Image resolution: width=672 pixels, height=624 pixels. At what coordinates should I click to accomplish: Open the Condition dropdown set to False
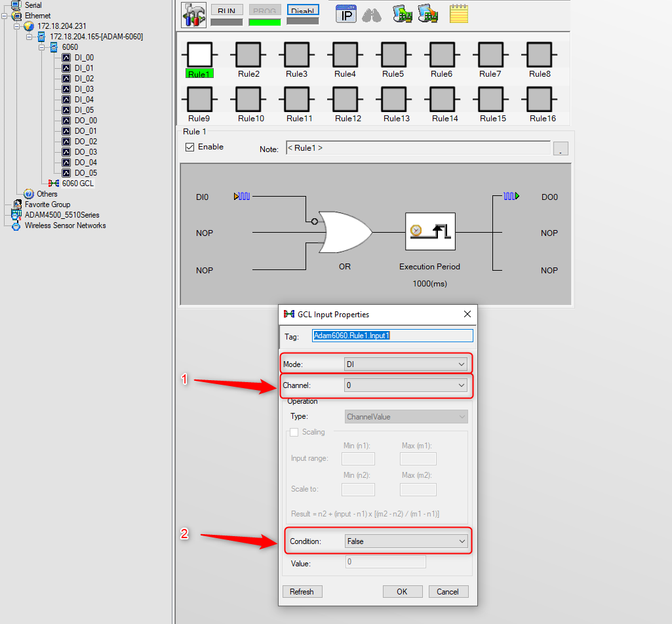[x=406, y=541]
